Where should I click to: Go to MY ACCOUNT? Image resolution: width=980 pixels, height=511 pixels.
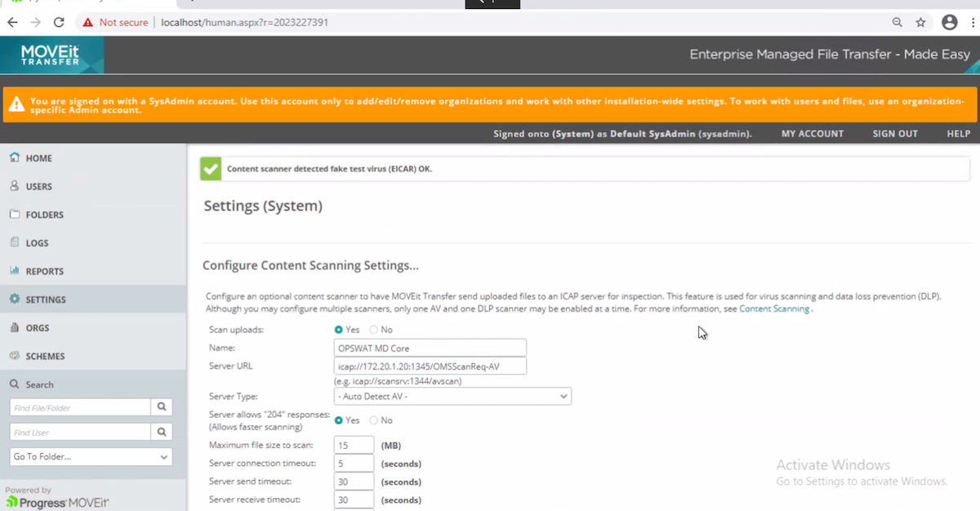812,133
